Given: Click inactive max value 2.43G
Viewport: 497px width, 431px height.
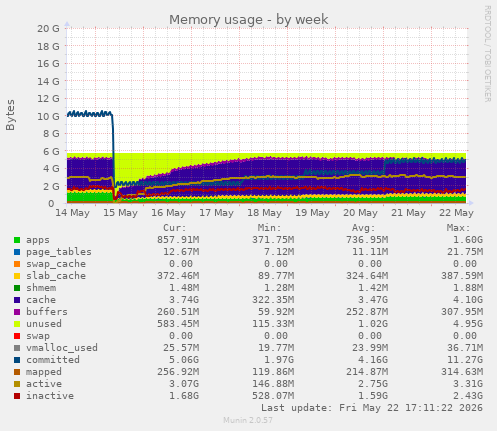Looking at the screenshot, I should point(468,396).
